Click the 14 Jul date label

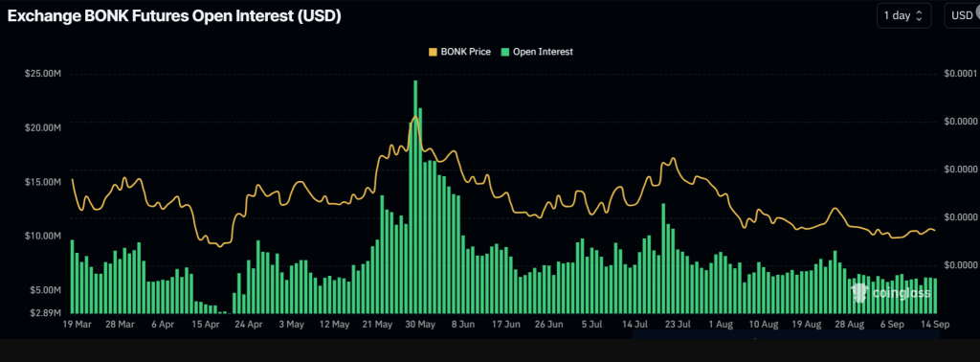(x=635, y=325)
